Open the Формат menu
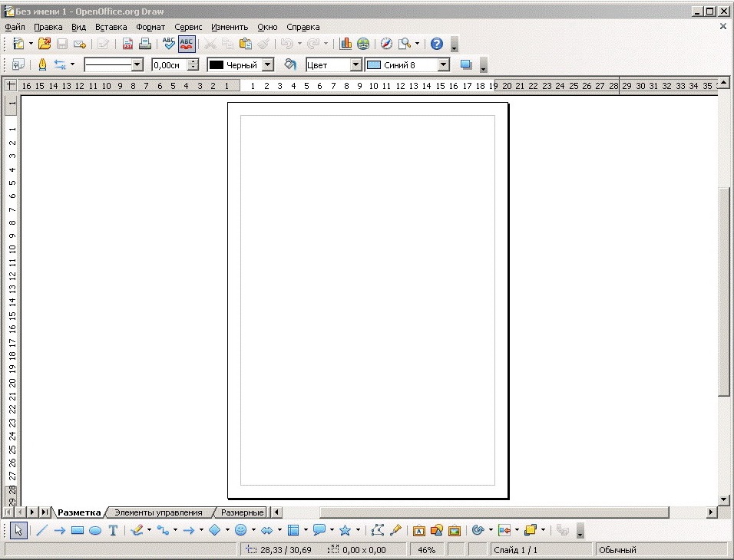This screenshot has height=560, width=734. pyautogui.click(x=150, y=27)
